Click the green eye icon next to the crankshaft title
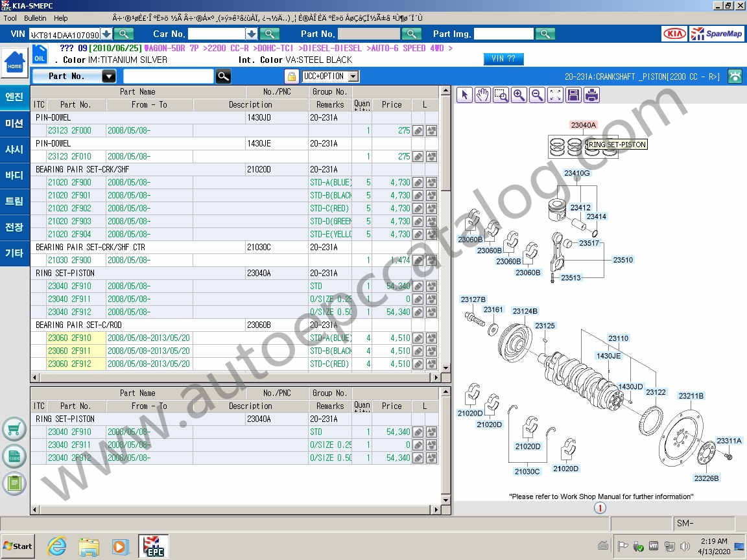Viewport: 747px width, 560px height. point(735,76)
